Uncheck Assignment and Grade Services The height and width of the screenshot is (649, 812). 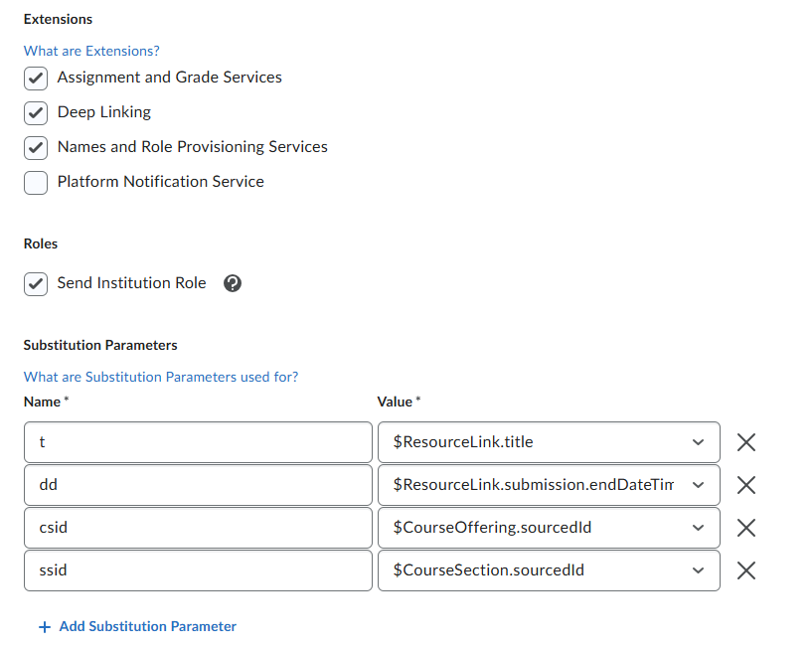click(x=35, y=78)
